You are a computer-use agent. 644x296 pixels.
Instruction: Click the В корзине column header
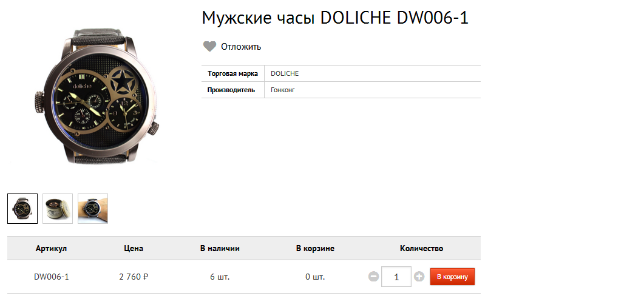[315, 248]
